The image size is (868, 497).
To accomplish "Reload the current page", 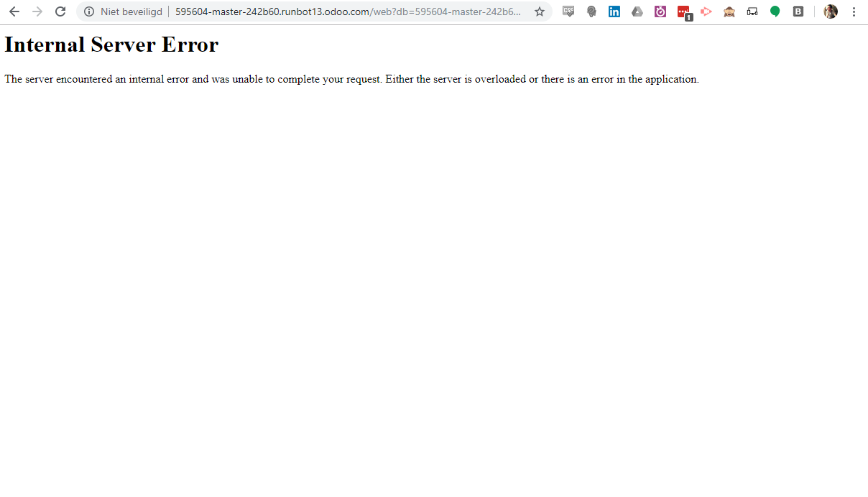I will click(x=59, y=11).
